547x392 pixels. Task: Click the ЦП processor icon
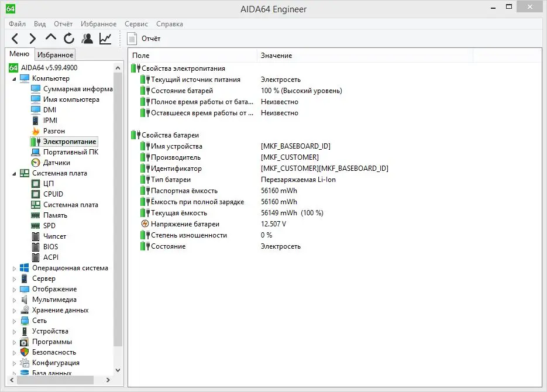[36, 184]
